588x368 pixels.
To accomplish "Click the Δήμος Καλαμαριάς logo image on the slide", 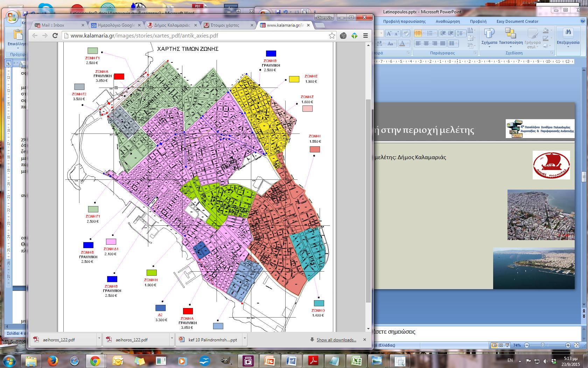I will coord(551,165).
